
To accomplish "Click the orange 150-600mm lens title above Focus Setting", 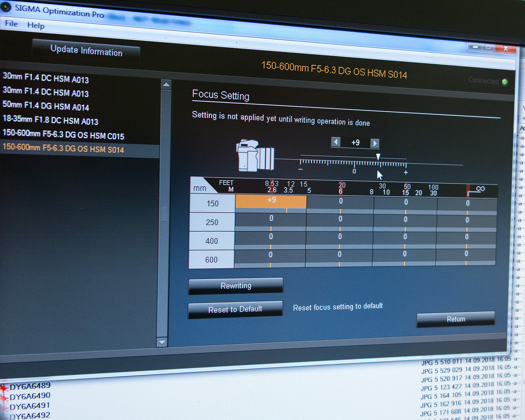I will [334, 70].
